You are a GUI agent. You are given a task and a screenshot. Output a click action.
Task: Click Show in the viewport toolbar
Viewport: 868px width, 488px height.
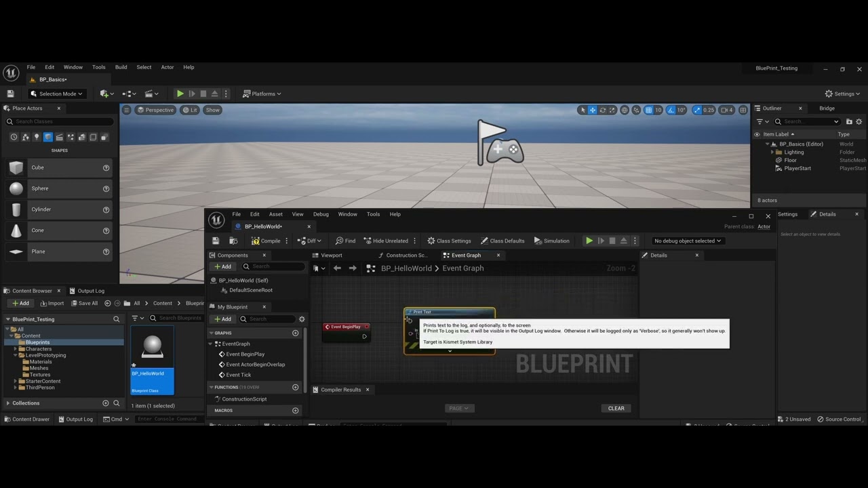coord(213,110)
